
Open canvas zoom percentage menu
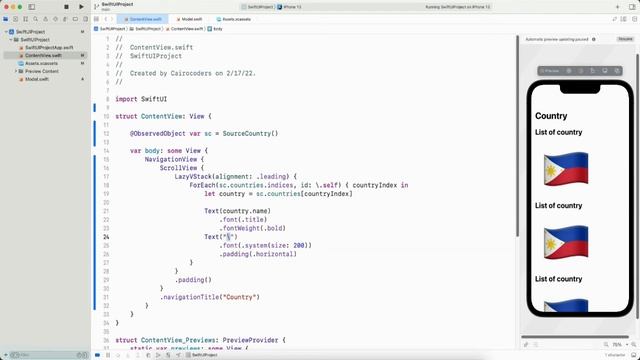(x=619, y=345)
